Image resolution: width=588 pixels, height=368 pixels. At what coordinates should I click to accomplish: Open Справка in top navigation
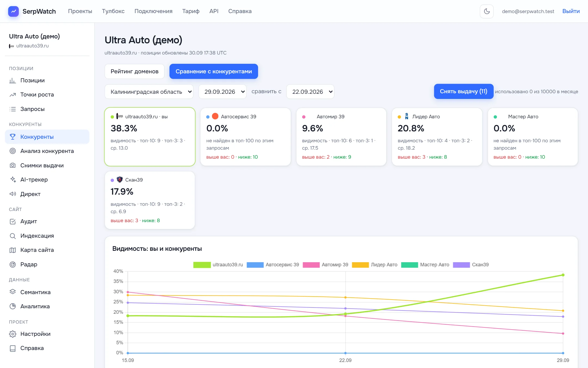click(240, 11)
